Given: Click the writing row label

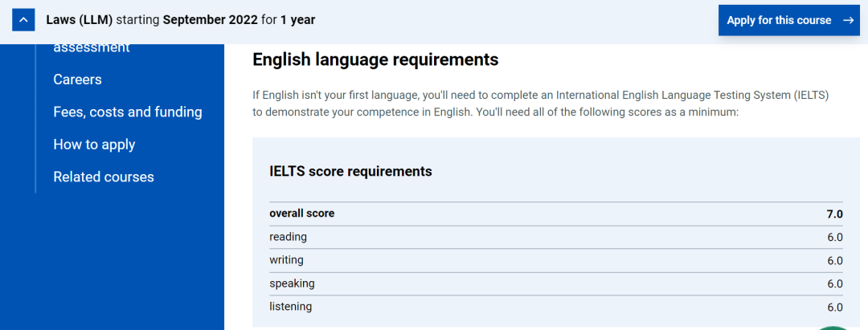Looking at the screenshot, I should pyautogui.click(x=286, y=260).
